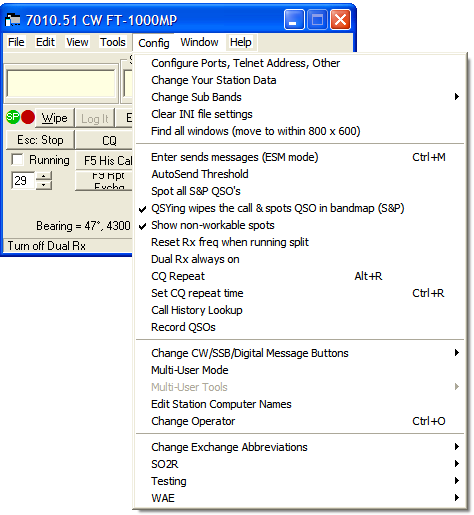Enable Spot all S&P QSO's
474x515 pixels.
pyautogui.click(x=300, y=191)
